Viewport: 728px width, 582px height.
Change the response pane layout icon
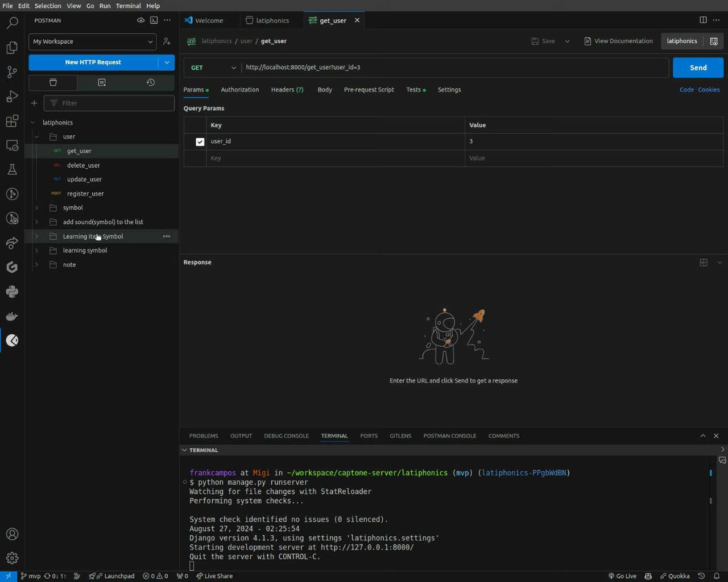[x=704, y=262]
